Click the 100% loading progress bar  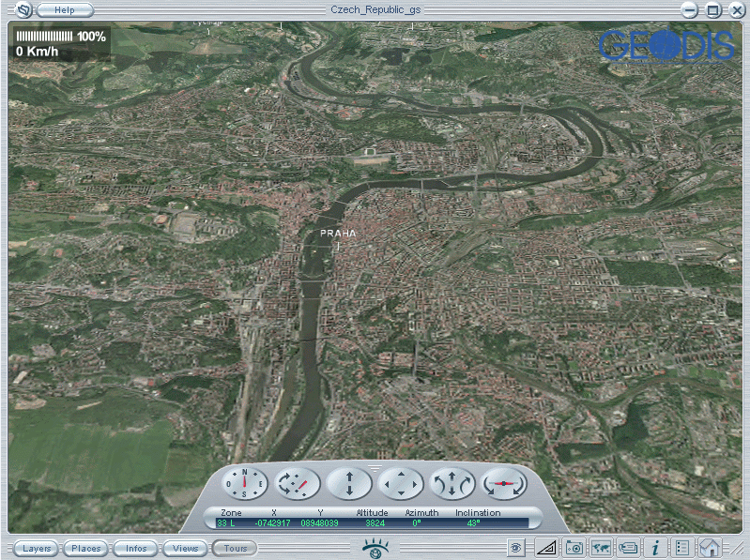click(x=44, y=37)
